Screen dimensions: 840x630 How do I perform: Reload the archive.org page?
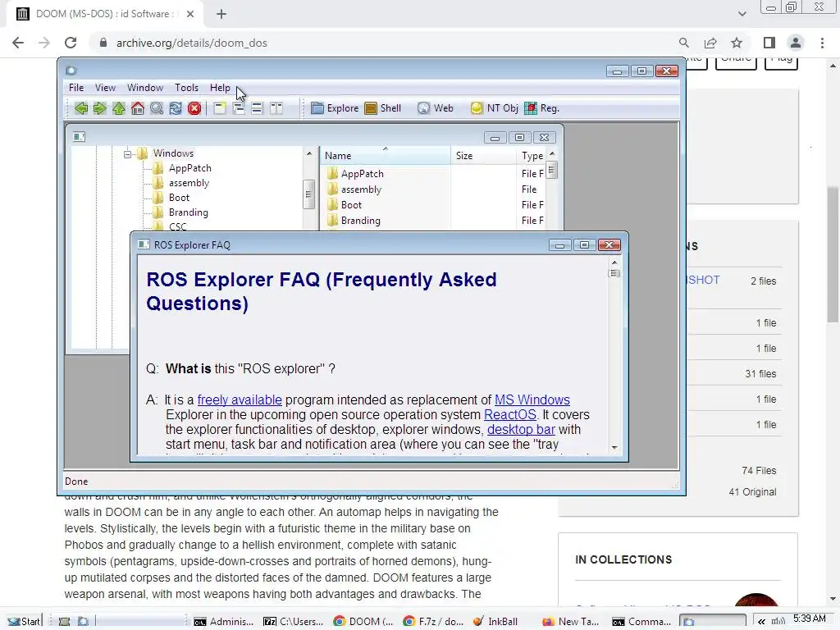click(x=71, y=43)
